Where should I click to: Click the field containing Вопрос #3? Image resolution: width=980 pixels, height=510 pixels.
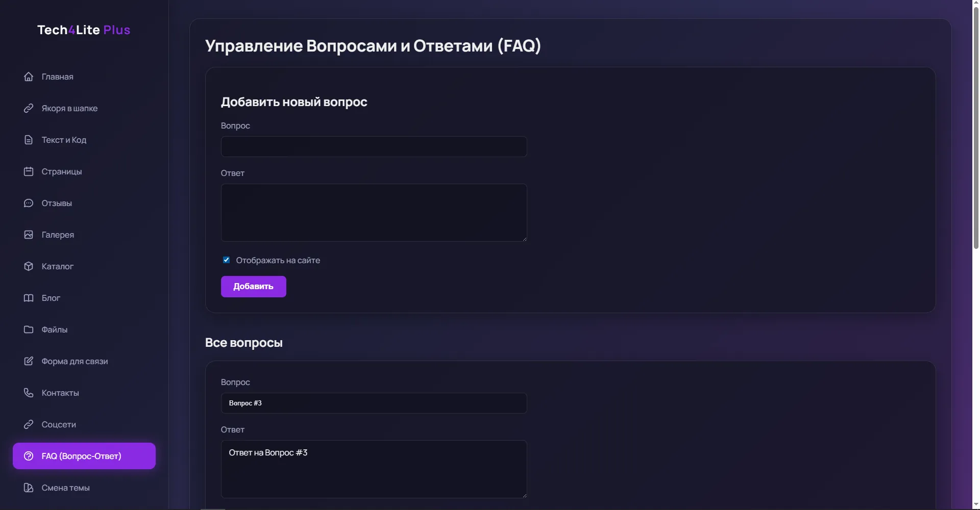pos(374,403)
